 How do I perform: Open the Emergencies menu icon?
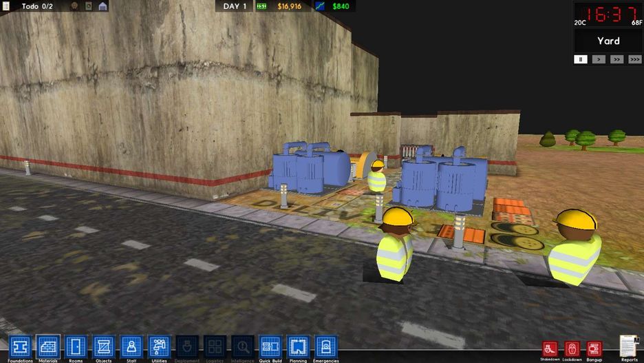325,346
